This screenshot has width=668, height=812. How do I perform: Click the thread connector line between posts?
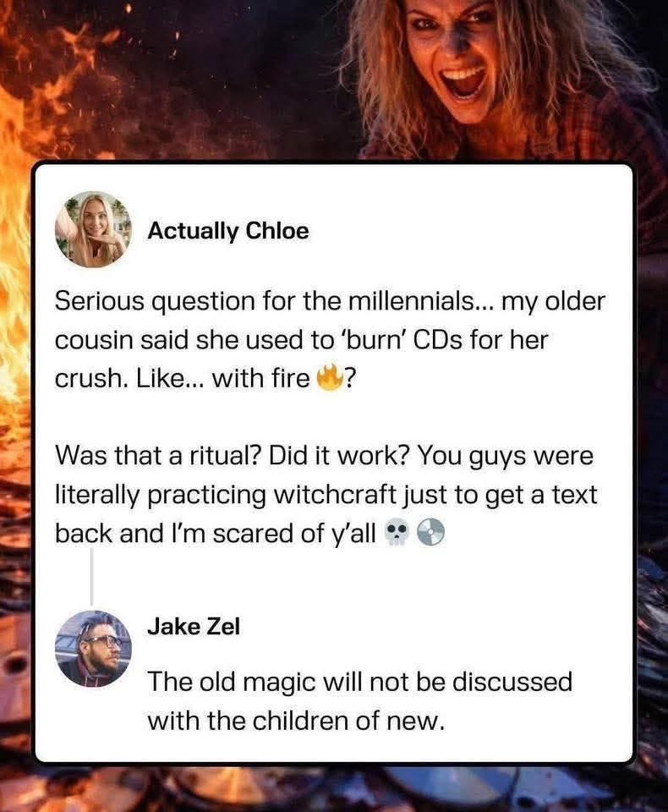click(91, 576)
